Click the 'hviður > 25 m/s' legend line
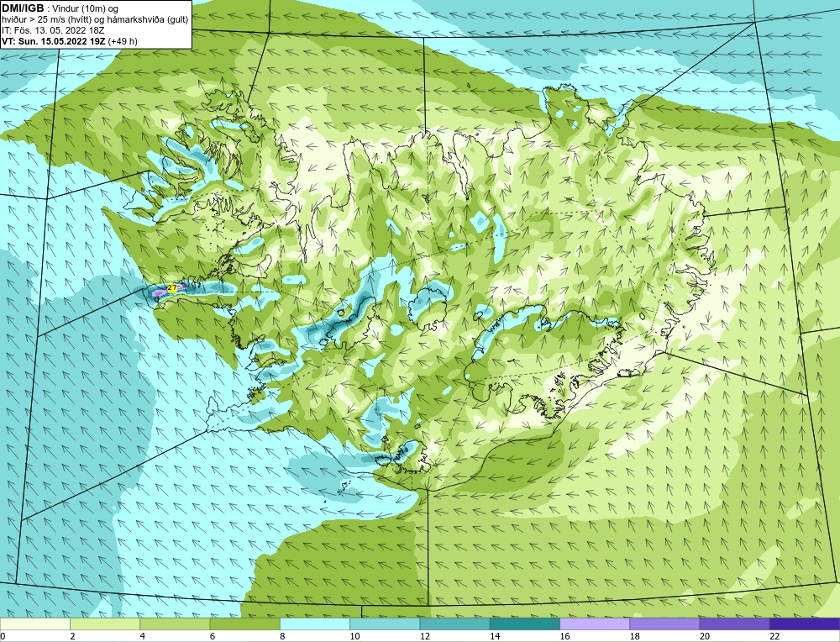Image resolution: width=840 pixels, height=642 pixels. (95, 20)
